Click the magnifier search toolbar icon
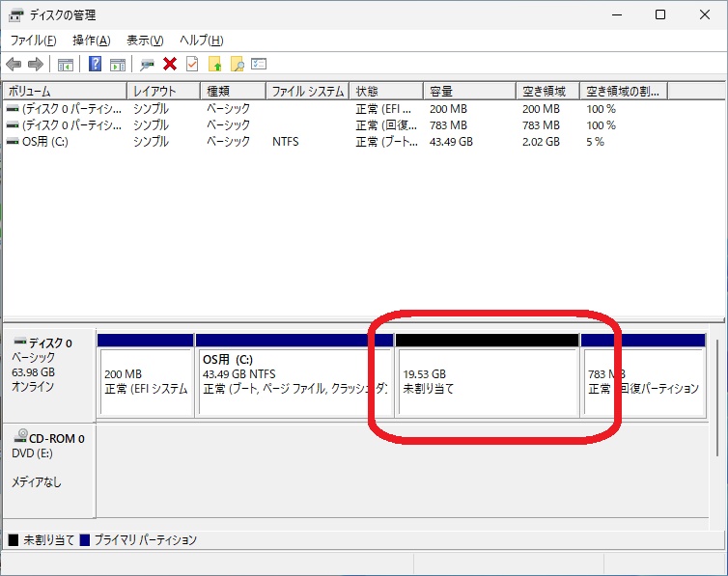This screenshot has width=728, height=576. [237, 65]
